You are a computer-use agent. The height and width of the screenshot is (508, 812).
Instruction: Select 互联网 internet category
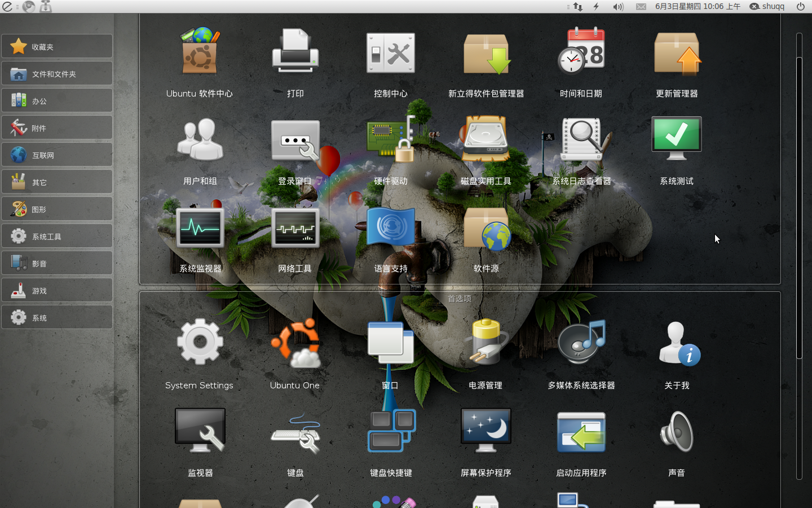tap(57, 155)
